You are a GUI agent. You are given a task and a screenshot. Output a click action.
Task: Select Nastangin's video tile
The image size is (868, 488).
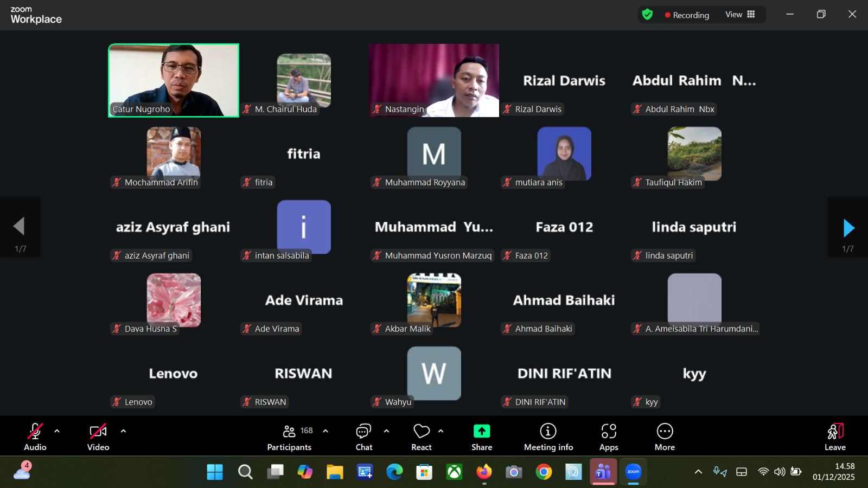(x=434, y=80)
